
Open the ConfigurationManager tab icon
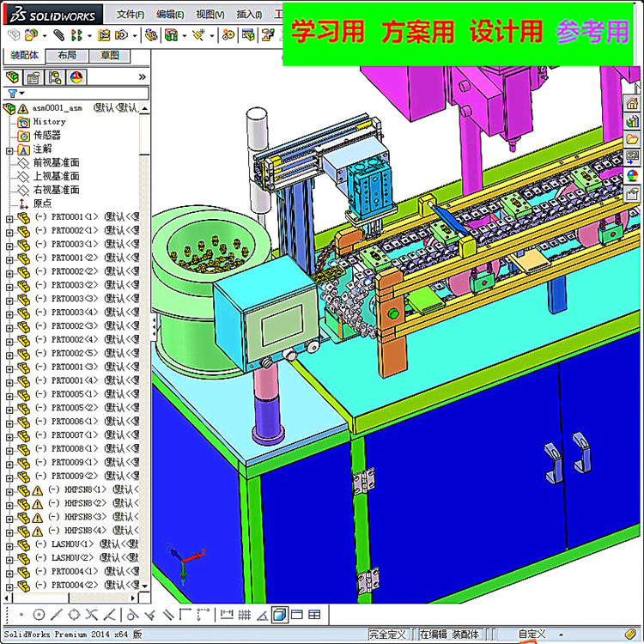tap(55, 76)
